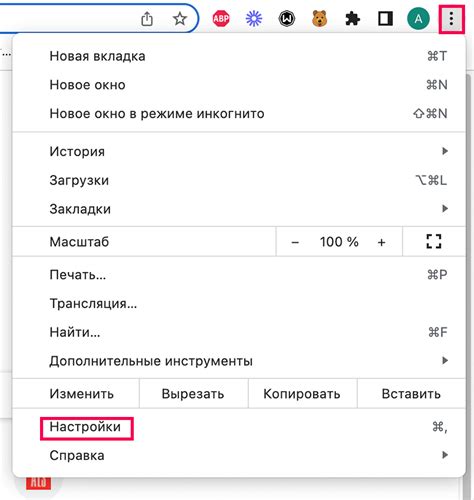
Task: Click the Копировать button
Action: pos(302,394)
